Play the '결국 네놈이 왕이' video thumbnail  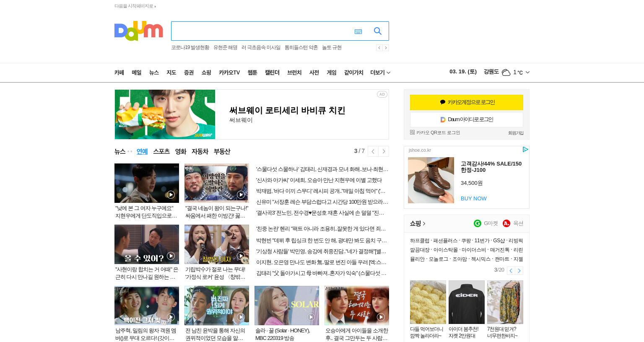(x=217, y=183)
